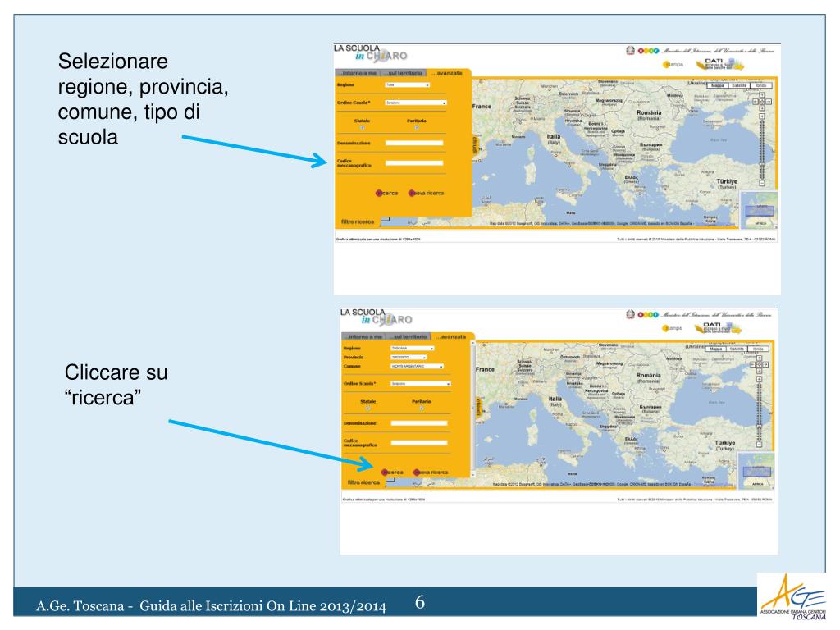Screen dimensions: 840x630
Task: Click map zoom-out minus button, unfilled-form screenshot
Action: tap(762, 183)
